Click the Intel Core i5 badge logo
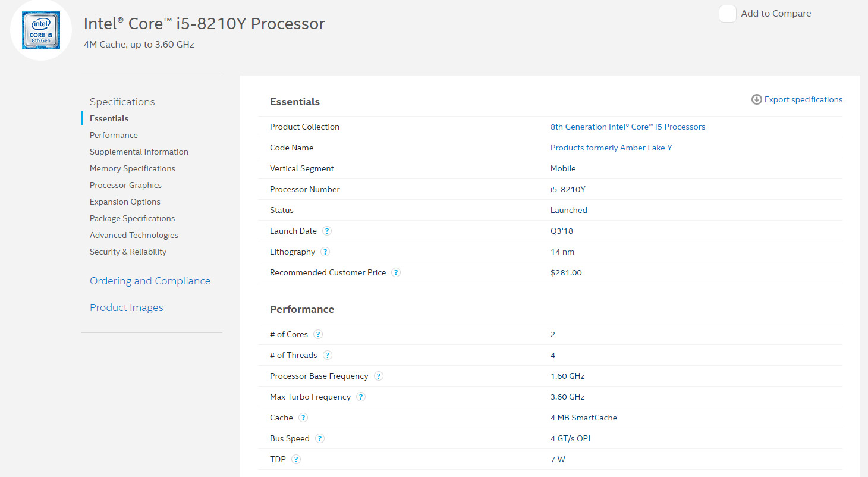 tap(41, 30)
